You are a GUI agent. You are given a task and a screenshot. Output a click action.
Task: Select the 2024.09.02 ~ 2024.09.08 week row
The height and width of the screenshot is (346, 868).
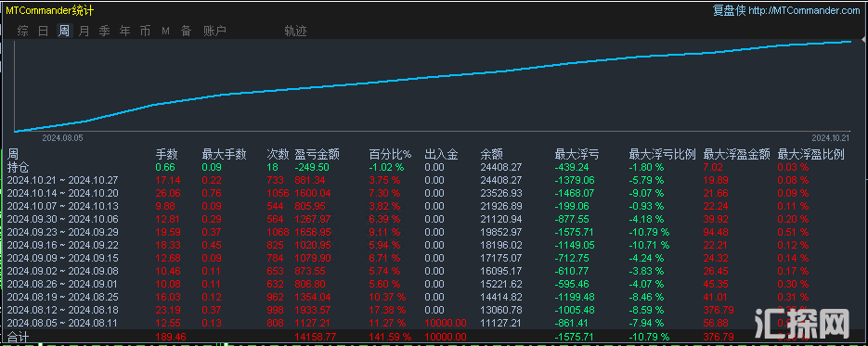tap(434, 271)
